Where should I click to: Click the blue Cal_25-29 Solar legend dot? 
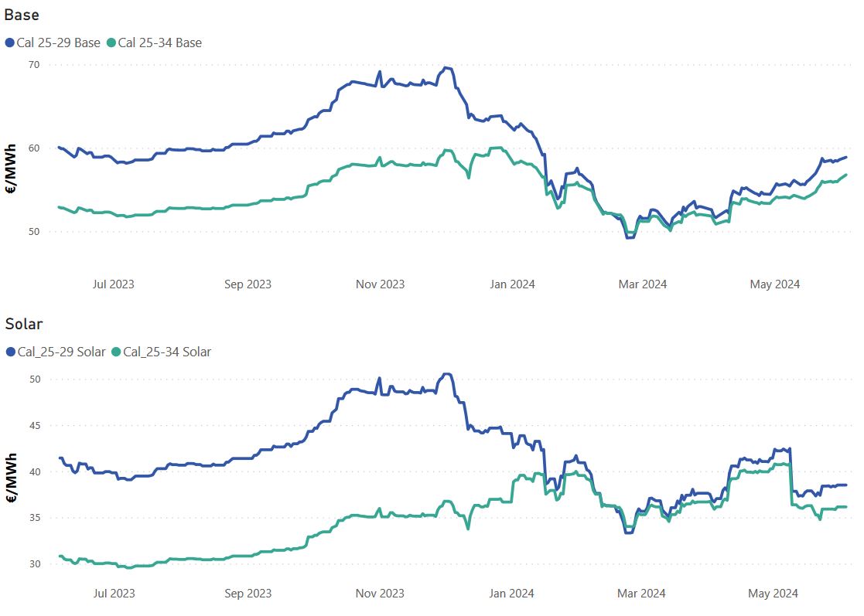tap(10, 352)
